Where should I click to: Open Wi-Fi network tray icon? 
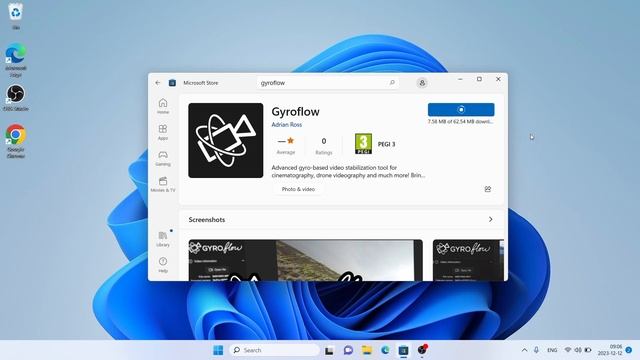click(568, 350)
